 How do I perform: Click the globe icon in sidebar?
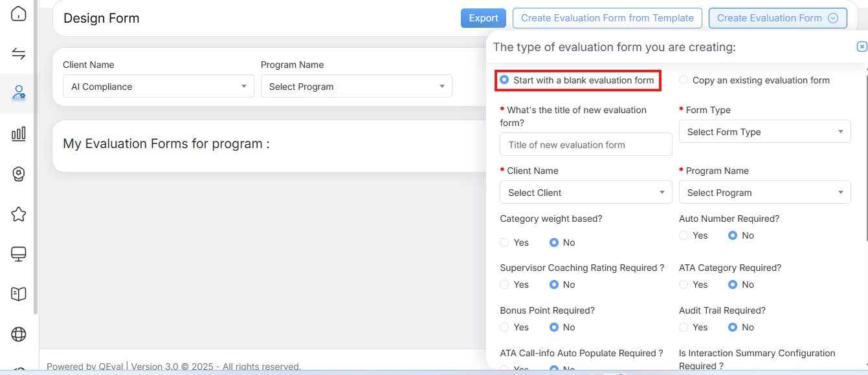tap(19, 334)
